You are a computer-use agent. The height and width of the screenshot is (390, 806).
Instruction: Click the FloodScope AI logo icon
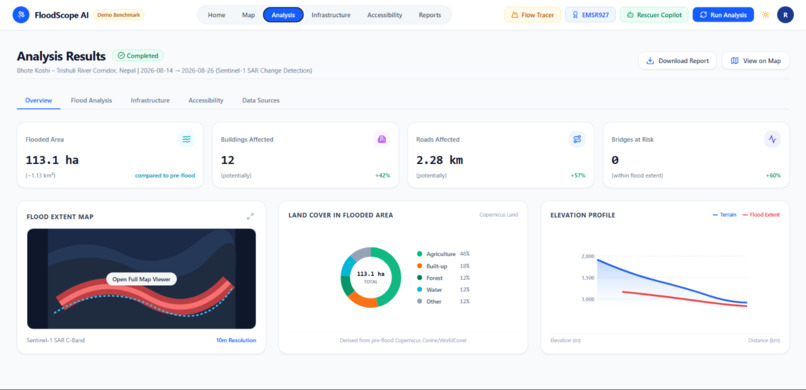point(21,15)
